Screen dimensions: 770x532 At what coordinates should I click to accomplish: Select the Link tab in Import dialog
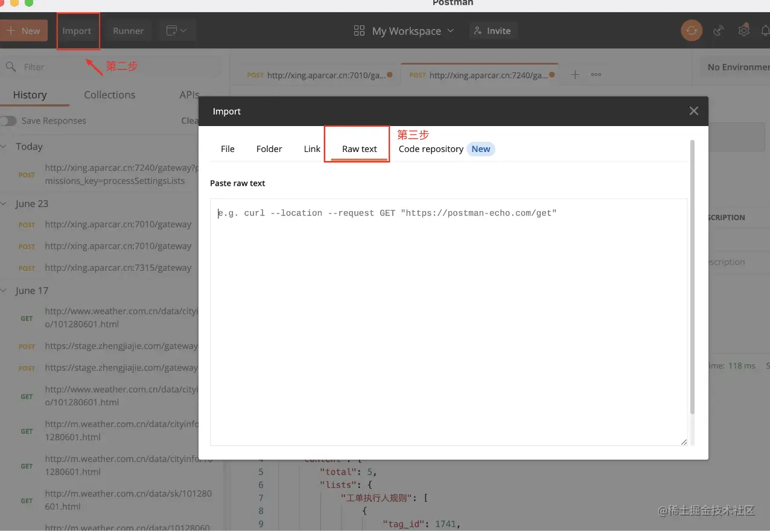click(x=312, y=149)
